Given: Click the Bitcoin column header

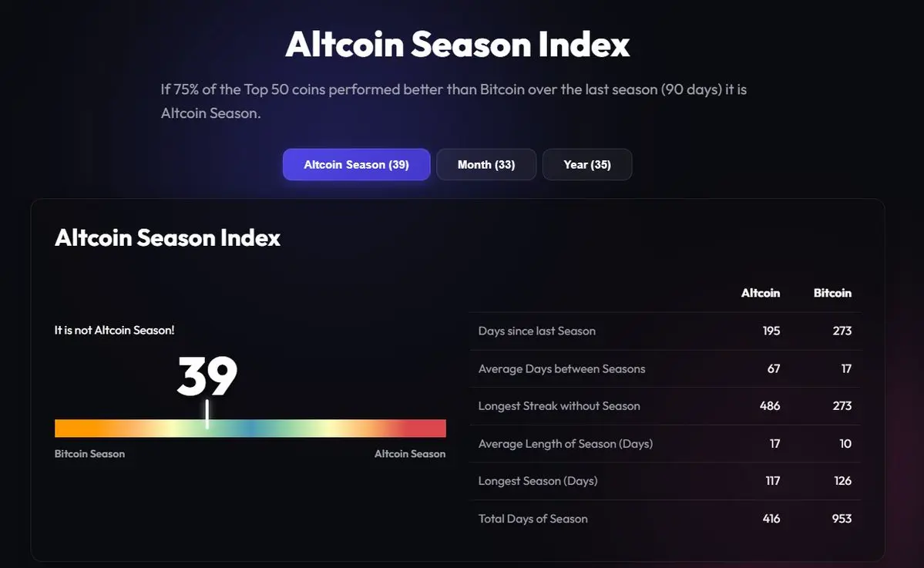Looking at the screenshot, I should [832, 293].
